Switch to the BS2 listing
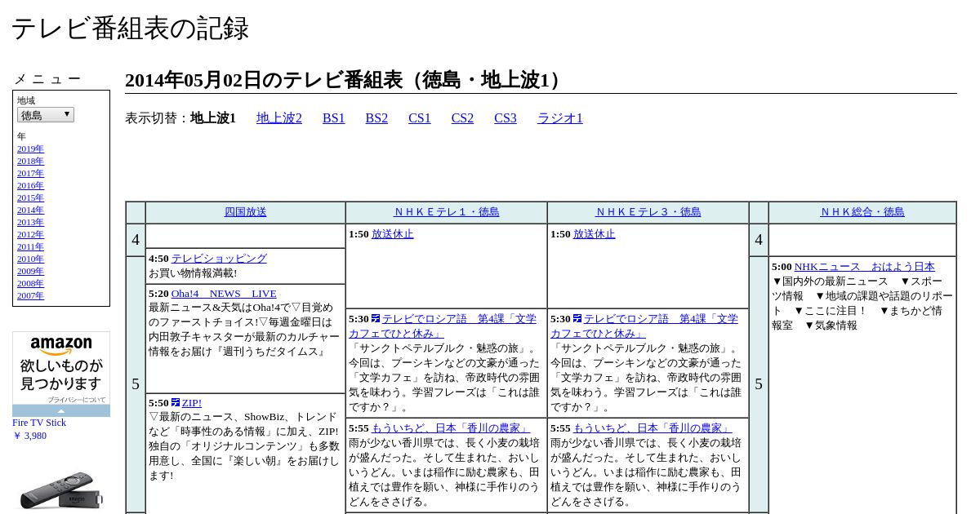980x514 pixels. point(376,118)
